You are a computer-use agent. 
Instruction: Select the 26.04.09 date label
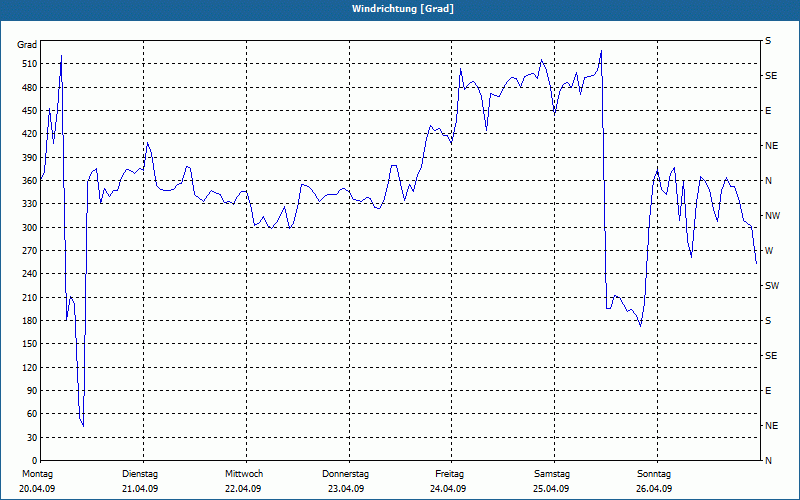[654, 489]
